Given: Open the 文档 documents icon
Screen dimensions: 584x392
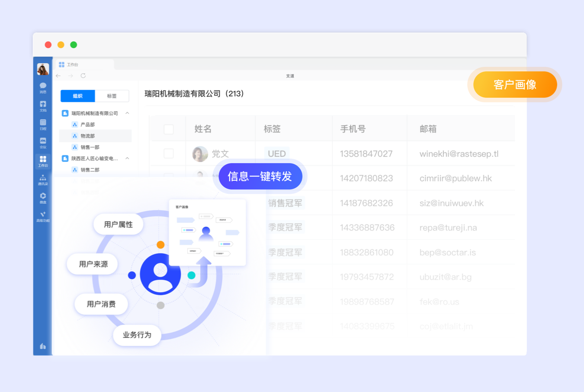Looking at the screenshot, I should coord(43,106).
